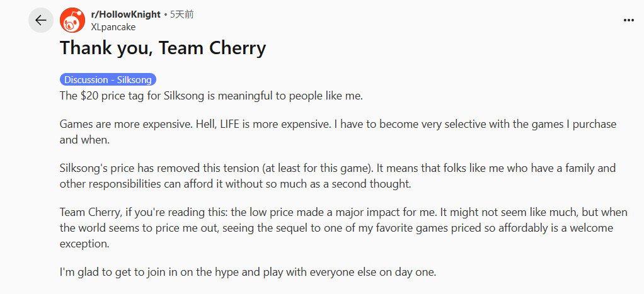The height and width of the screenshot is (294, 644).
Task: Select the "Discussion - Silksong" flair tag
Action: (108, 80)
